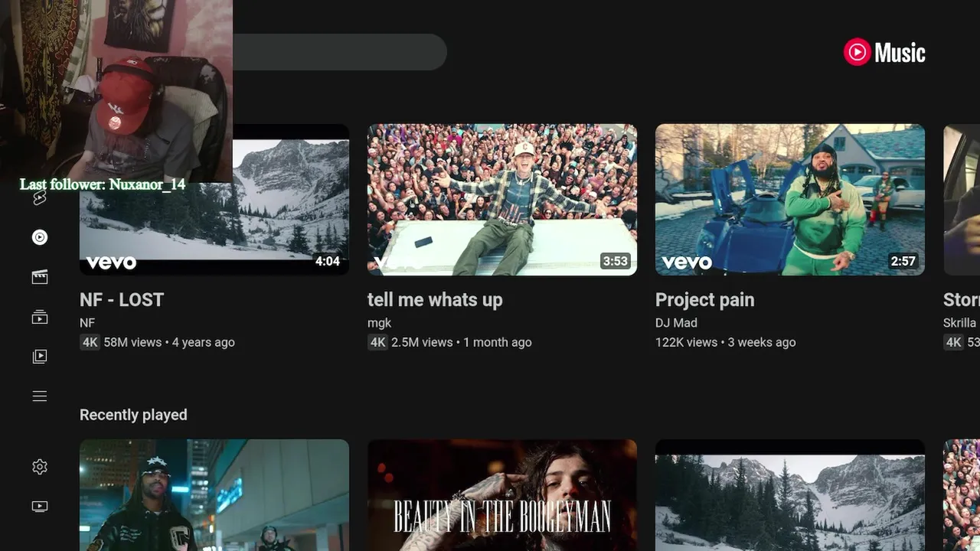Viewport: 980px width, 551px height.
Task: Click the "tell me whats up" title
Action: click(x=435, y=300)
